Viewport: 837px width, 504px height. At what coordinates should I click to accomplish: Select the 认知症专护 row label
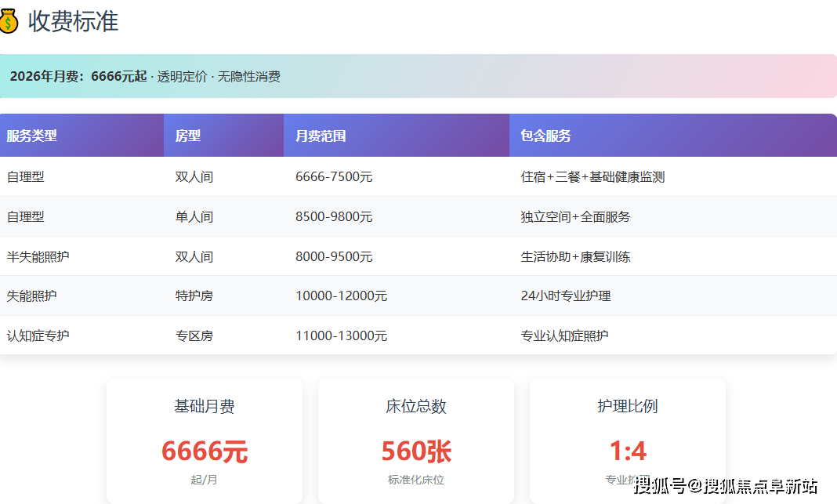[x=38, y=336]
